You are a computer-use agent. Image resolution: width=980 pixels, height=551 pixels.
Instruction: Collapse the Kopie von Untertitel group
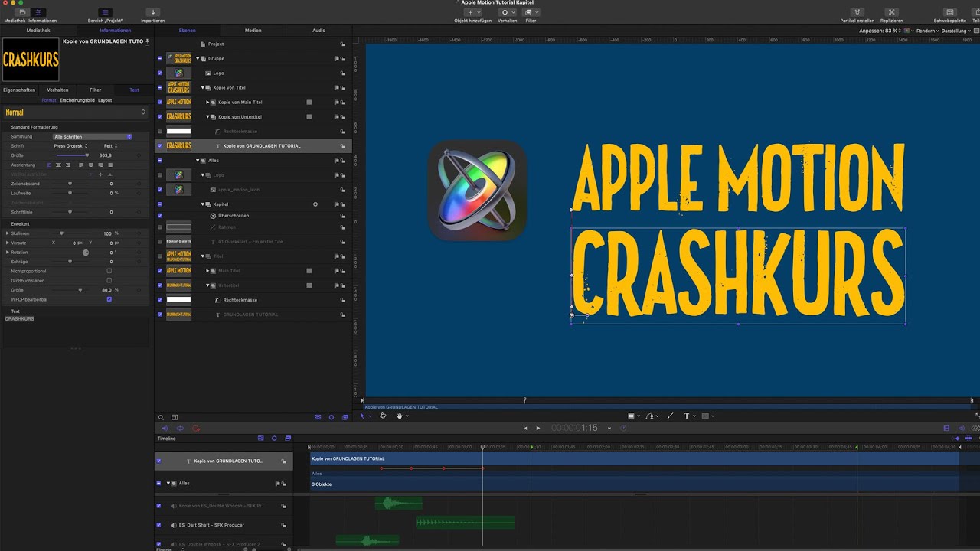(207, 116)
